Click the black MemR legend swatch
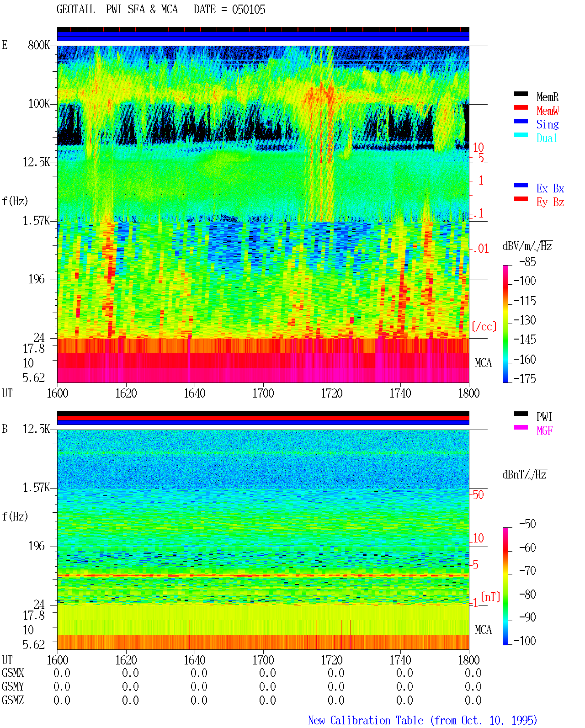The height and width of the screenshot is (728, 585). [521, 94]
